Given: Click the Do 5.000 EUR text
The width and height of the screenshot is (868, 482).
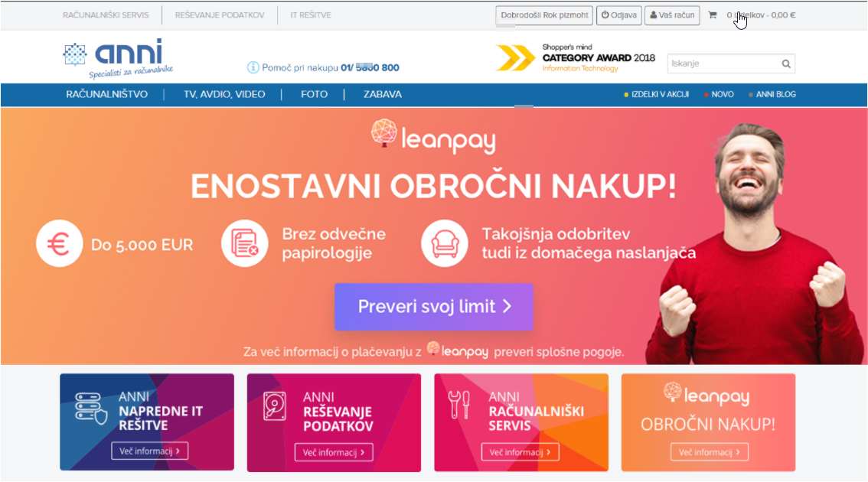Looking at the screenshot, I should click(142, 245).
